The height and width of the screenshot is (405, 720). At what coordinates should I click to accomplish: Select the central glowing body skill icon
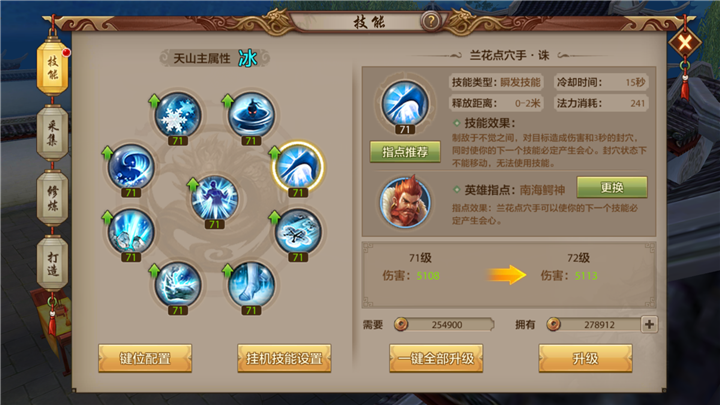coord(214,199)
